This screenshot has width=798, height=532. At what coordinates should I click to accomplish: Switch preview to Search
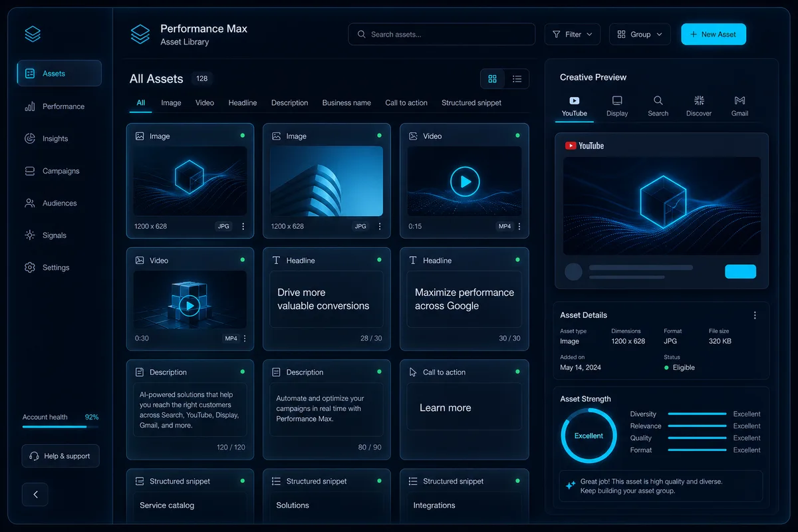(658, 106)
